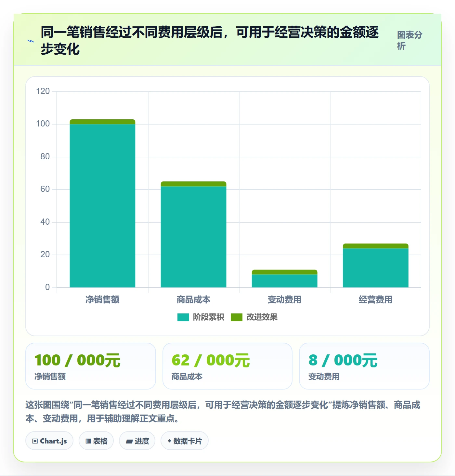Click the lightning bolt icon beside the title
Image resolution: width=455 pixels, height=476 pixels.
[x=31, y=41]
